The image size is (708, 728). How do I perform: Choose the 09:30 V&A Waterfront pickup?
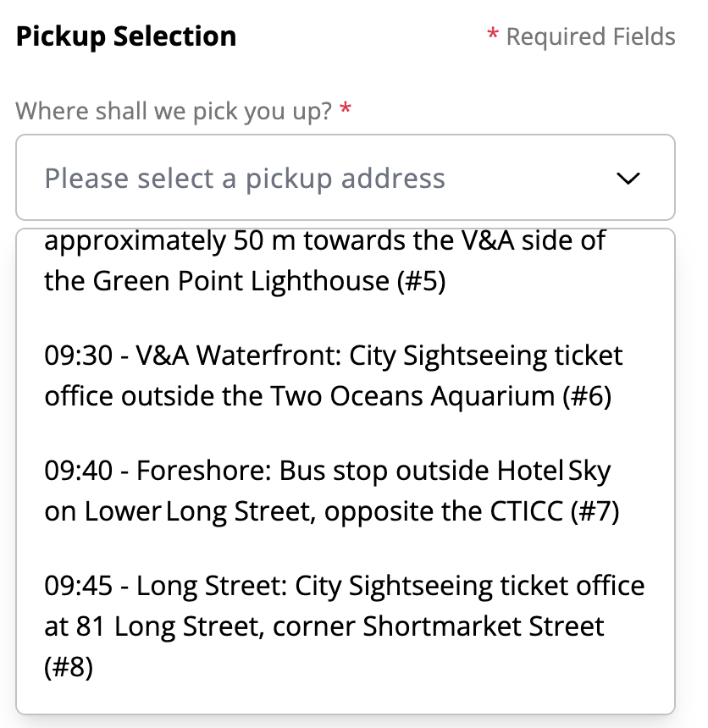pos(334,375)
